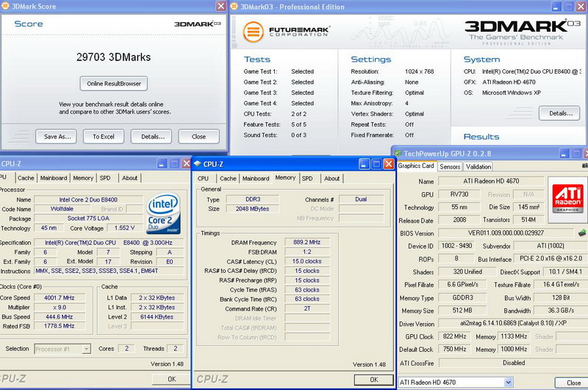Click the ATI CrossFire Disabled field

coord(513,363)
